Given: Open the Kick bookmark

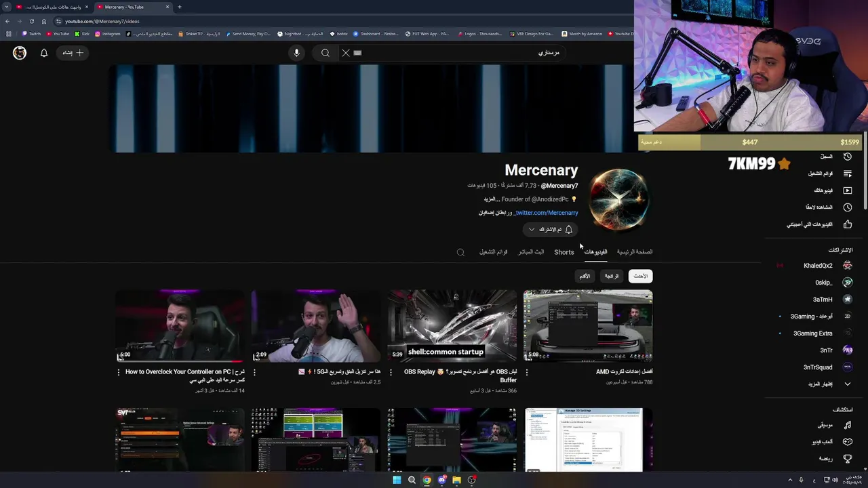Looking at the screenshot, I should coord(82,34).
